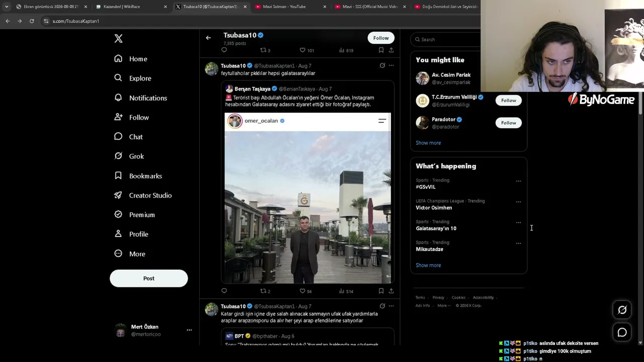The width and height of the screenshot is (644, 362).
Task: Open options for the Galatasaray'ın 10 trend
Action: click(x=518, y=223)
